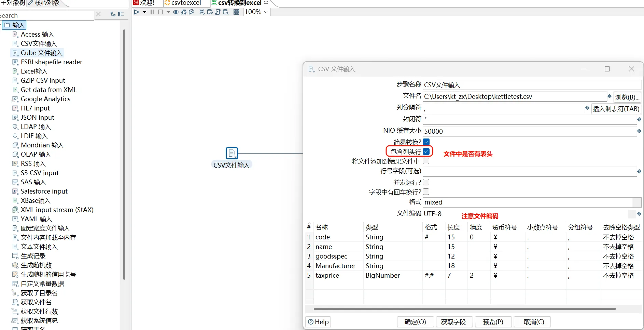The image size is (644, 330).
Task: Debug the transformation with the bug icon
Action: [184, 12]
